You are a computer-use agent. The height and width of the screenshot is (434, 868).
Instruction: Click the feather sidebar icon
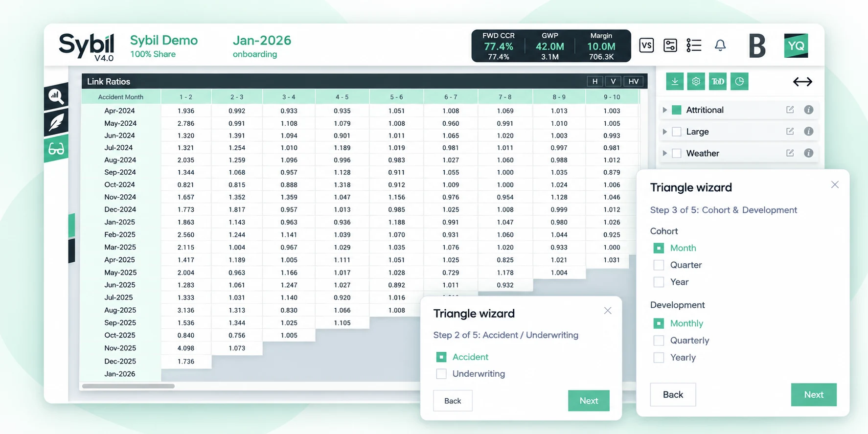click(56, 122)
